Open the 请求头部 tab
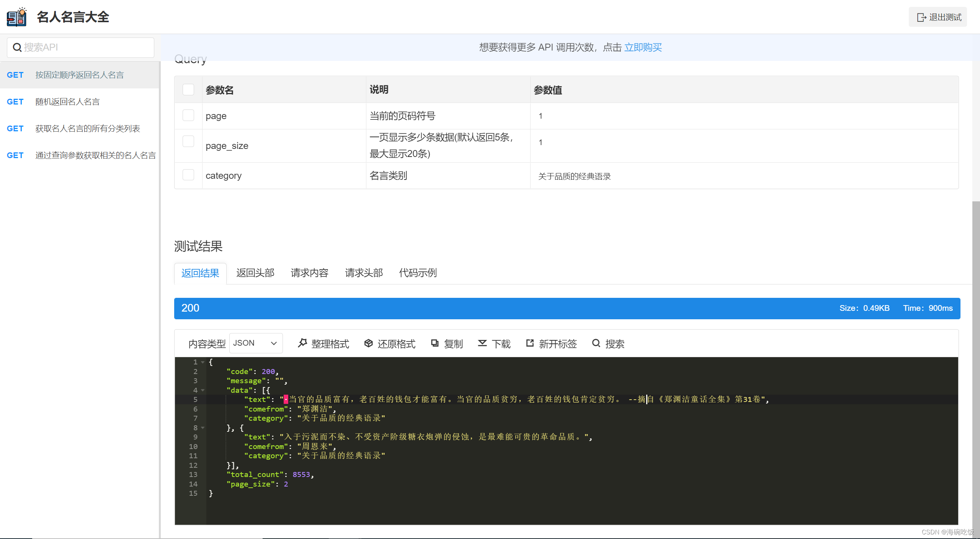980x539 pixels. point(364,273)
